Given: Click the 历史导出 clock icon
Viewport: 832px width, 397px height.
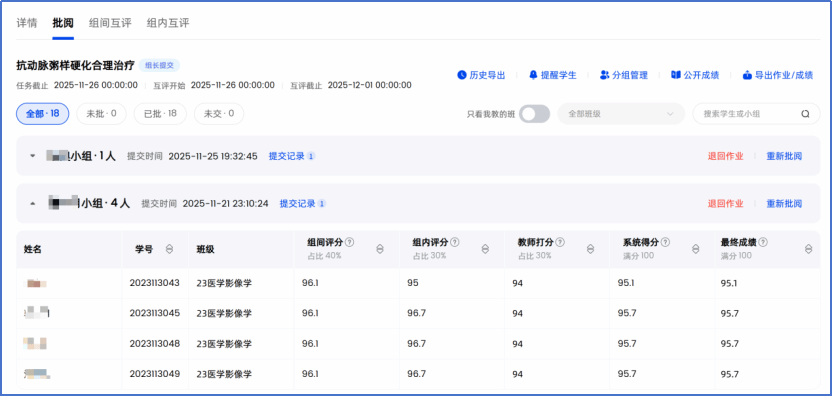Looking at the screenshot, I should [x=462, y=75].
